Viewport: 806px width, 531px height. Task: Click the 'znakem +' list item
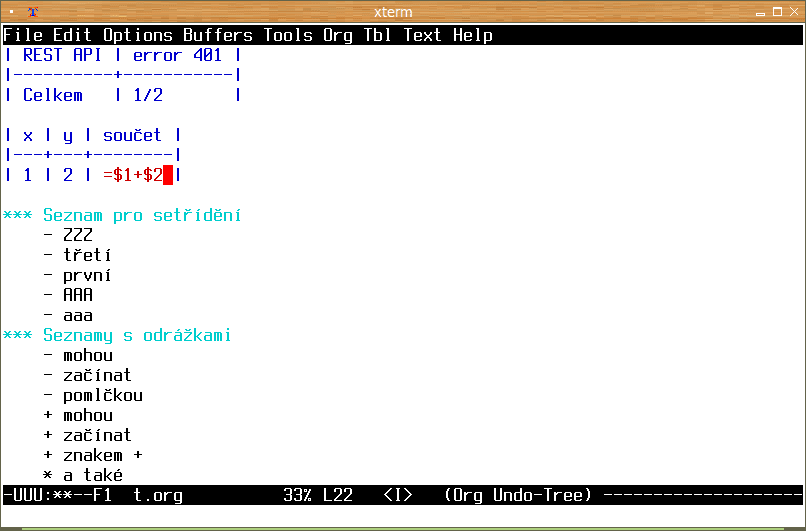pyautogui.click(x=103, y=456)
